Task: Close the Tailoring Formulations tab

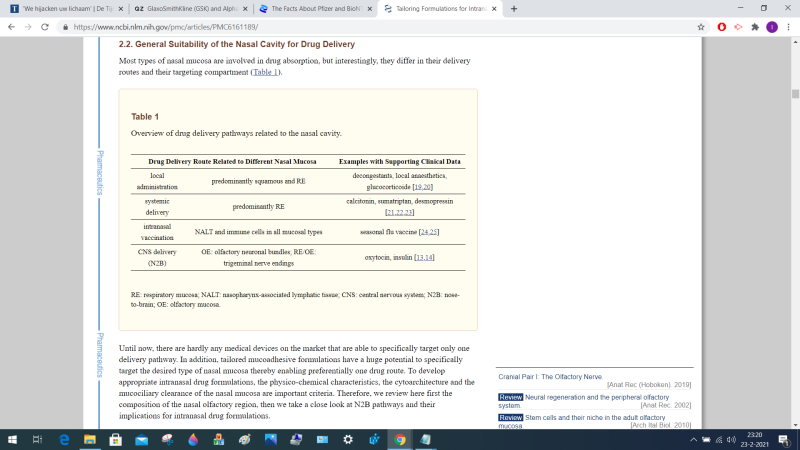Action: tap(494, 9)
